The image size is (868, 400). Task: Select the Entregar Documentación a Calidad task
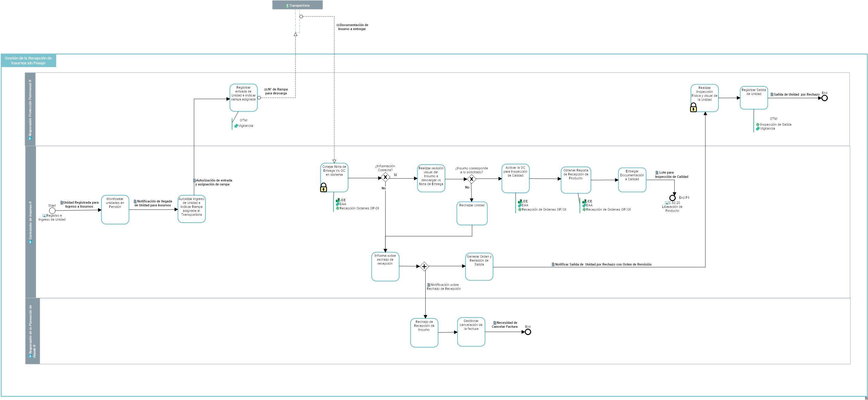pos(632,180)
